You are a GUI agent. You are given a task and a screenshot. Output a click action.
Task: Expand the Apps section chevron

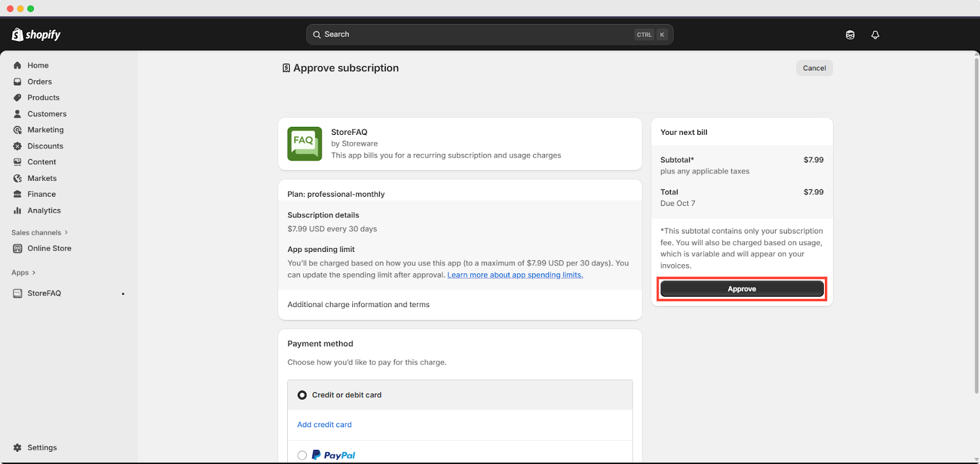(x=34, y=273)
